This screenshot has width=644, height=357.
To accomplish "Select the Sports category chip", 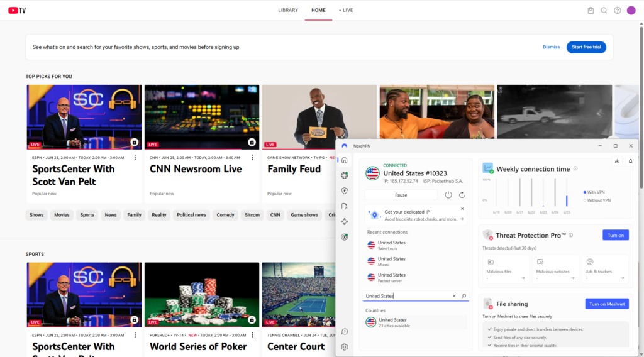I will [x=87, y=215].
